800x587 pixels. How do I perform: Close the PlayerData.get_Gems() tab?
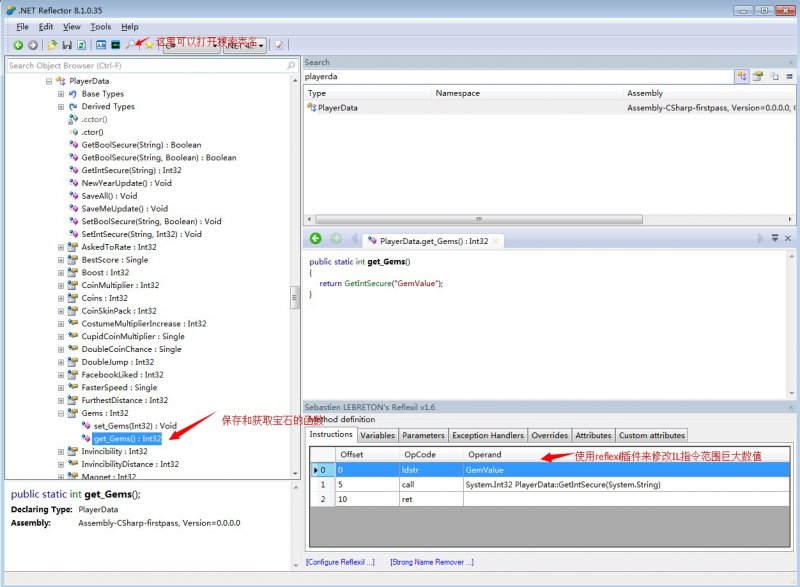[494, 241]
